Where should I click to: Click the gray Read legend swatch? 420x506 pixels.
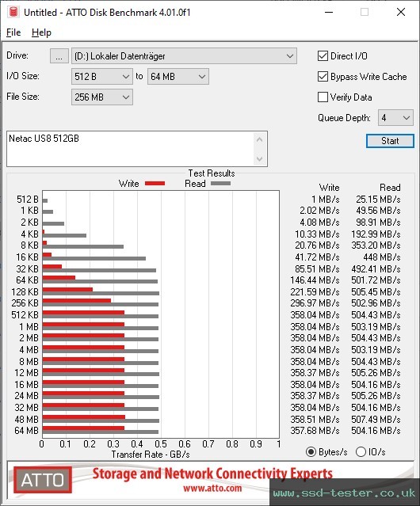pyautogui.click(x=220, y=183)
